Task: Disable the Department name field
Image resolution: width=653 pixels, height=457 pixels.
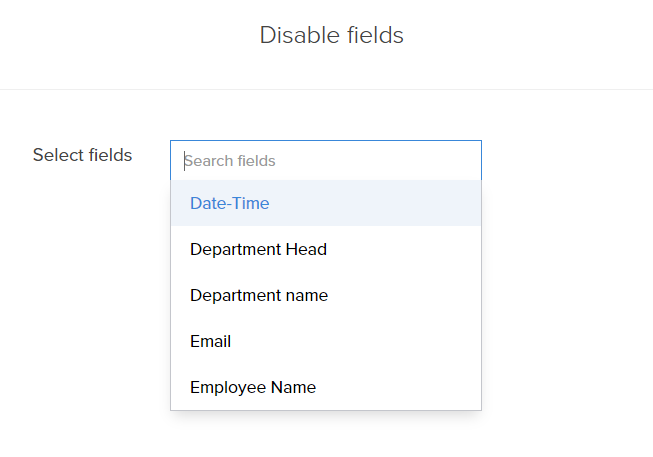Action: point(259,295)
